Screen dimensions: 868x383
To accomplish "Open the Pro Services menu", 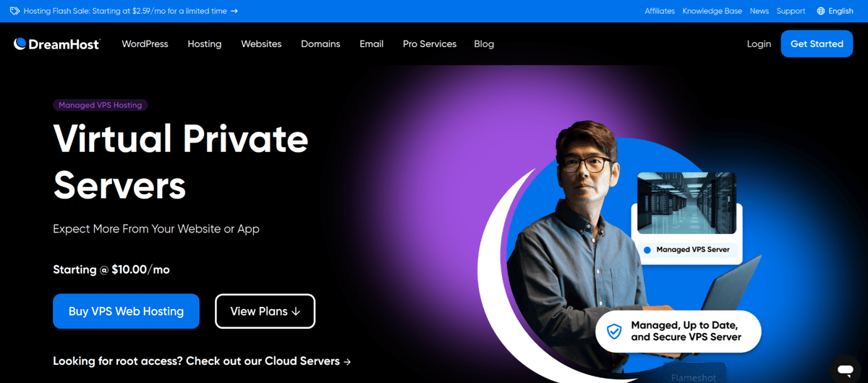I will pyautogui.click(x=430, y=44).
